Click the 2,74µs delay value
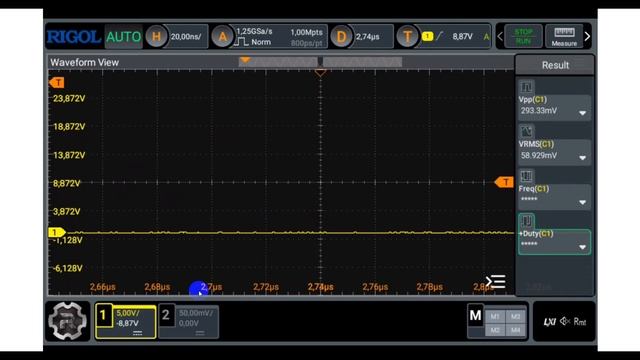 coord(368,37)
